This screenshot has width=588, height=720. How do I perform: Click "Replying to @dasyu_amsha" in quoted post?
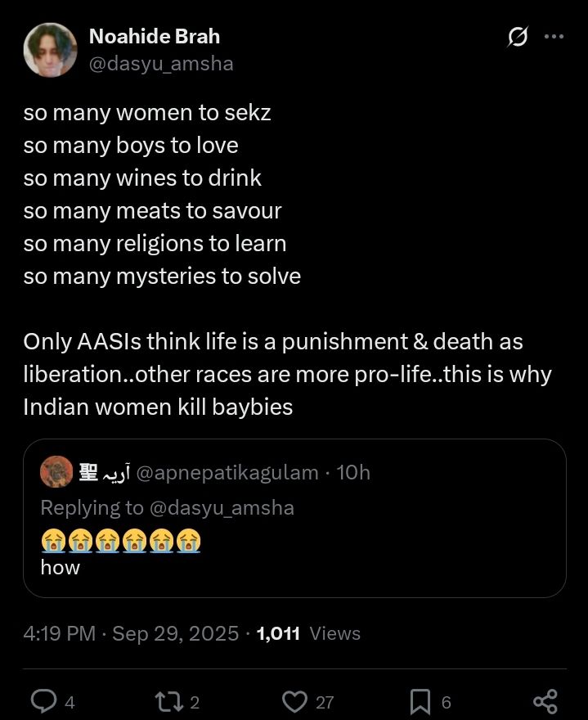tap(167, 507)
